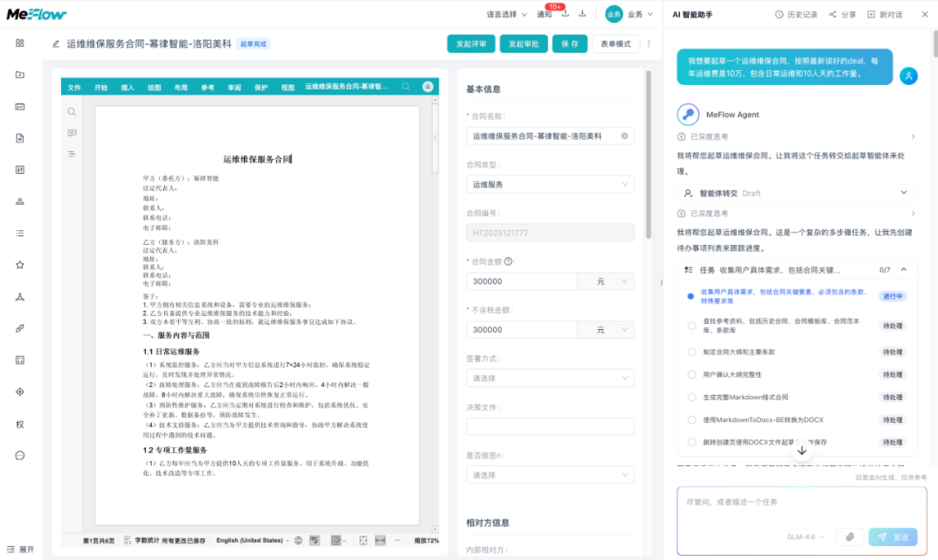Click the attachment paperclip icon in chat box
The height and width of the screenshot is (560, 938).
coord(849,537)
